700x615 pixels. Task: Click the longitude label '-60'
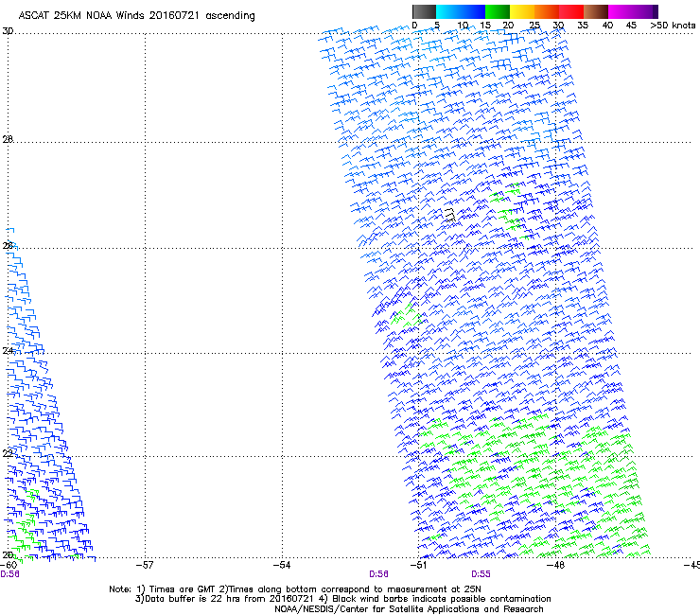[x=9, y=565]
